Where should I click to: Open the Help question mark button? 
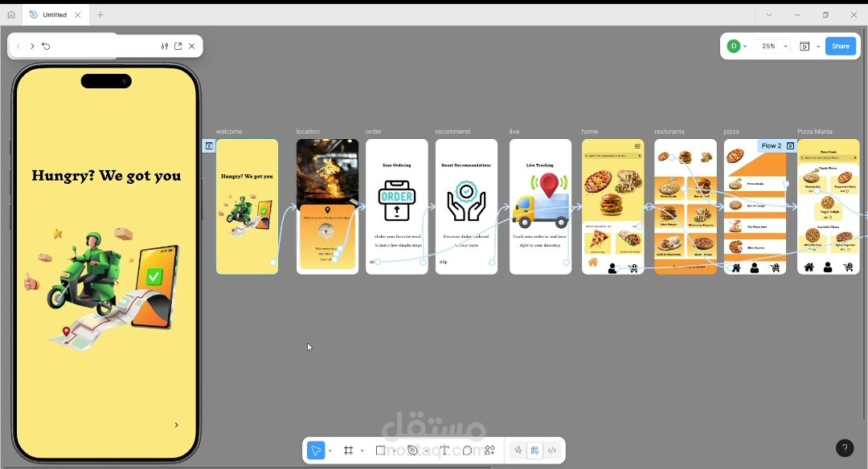tap(845, 447)
